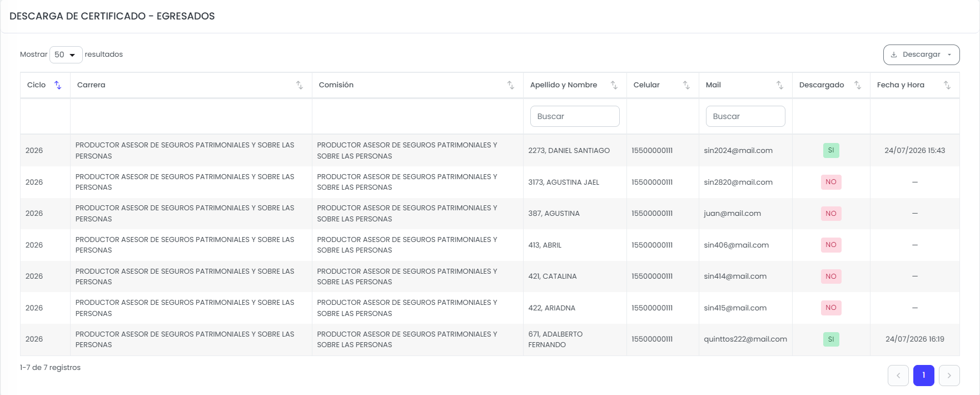Click name 671, ADALBERTO FERNANDO

click(555, 339)
